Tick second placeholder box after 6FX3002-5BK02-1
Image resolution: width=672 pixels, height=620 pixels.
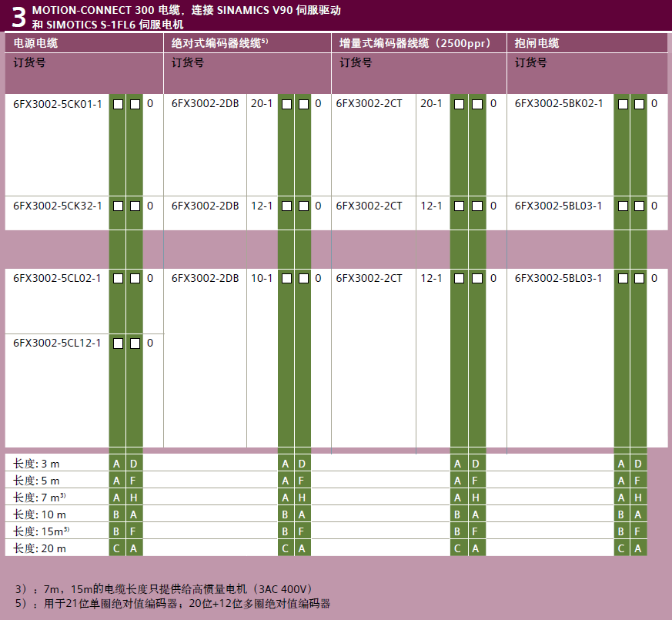pyautogui.click(x=639, y=104)
